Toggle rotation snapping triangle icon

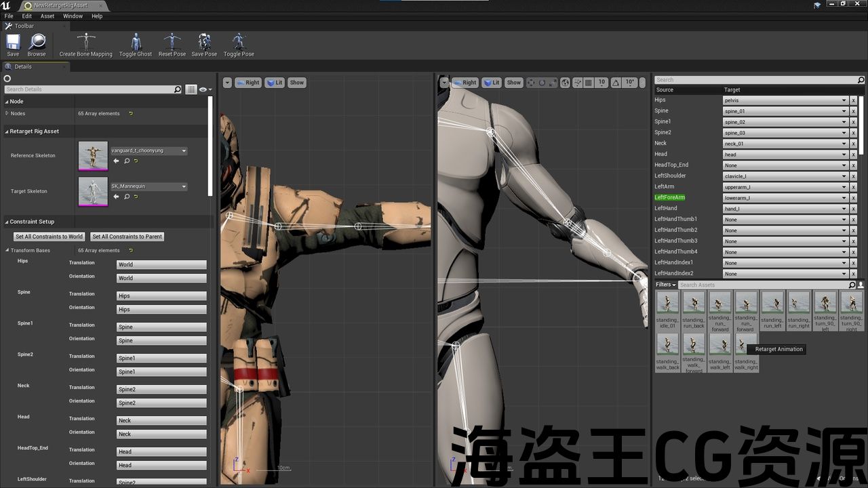point(616,83)
